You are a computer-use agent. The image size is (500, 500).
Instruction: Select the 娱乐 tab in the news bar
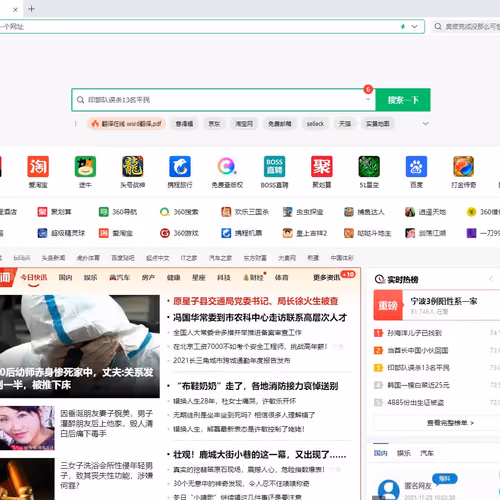pos(90,277)
